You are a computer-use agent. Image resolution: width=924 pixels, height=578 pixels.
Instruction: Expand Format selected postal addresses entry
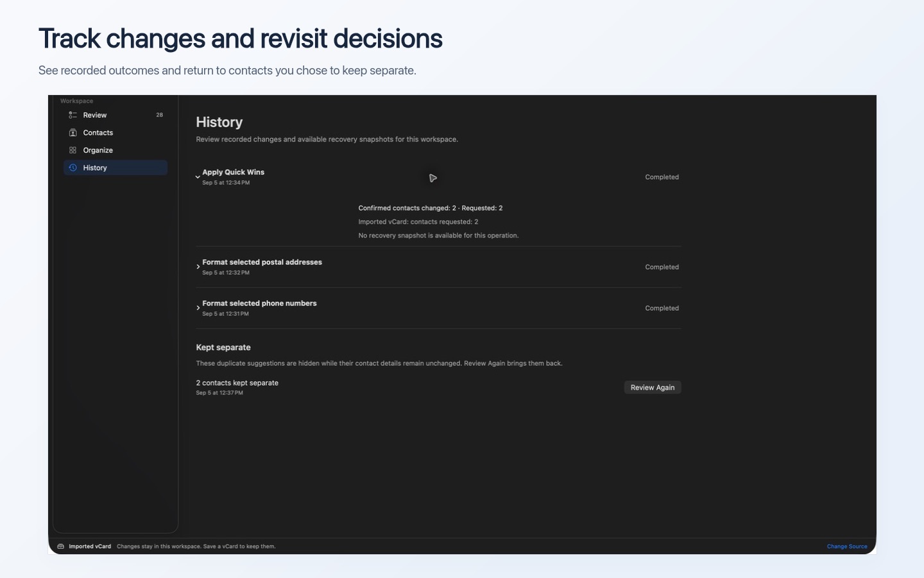pyautogui.click(x=198, y=267)
